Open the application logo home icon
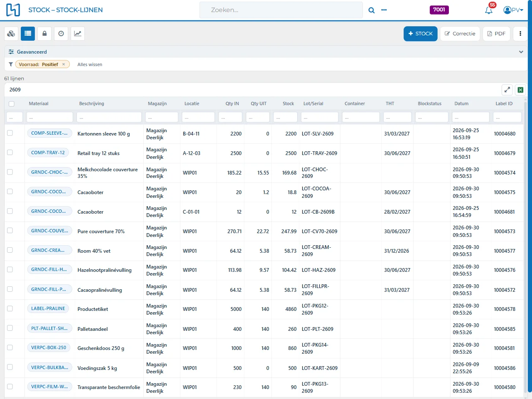 [x=13, y=10]
